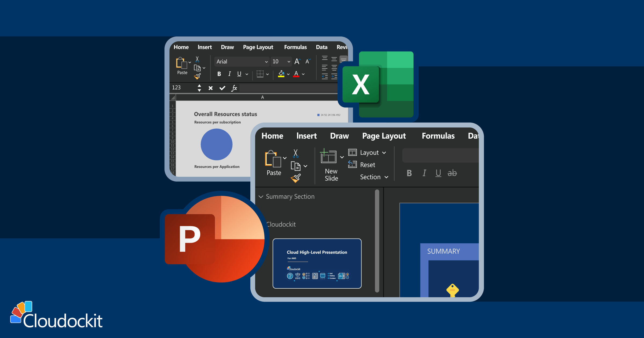The image size is (644, 338).
Task: Click the New Slide icon
Action: pyautogui.click(x=328, y=156)
